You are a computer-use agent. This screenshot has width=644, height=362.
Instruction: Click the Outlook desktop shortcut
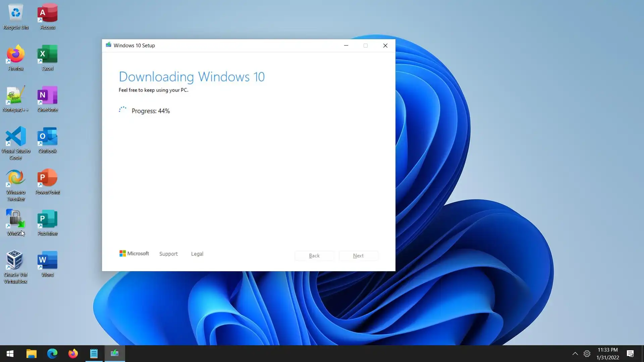point(47,137)
